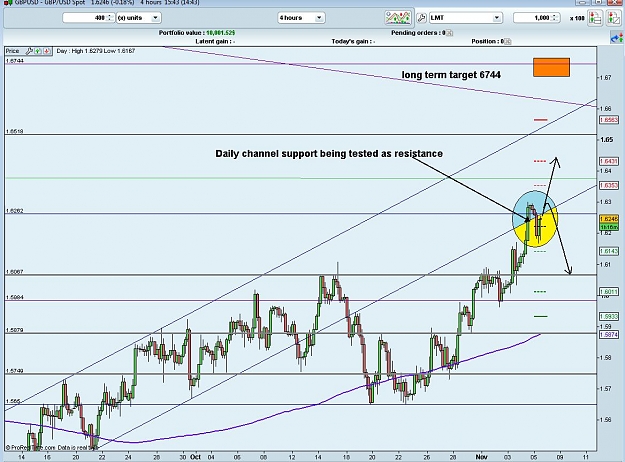Click the 1,000 quantity stepper arrows

click(x=556, y=18)
